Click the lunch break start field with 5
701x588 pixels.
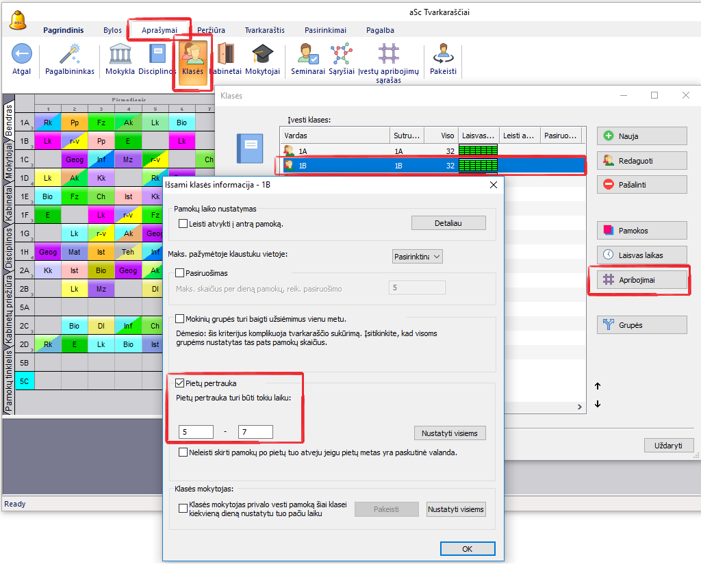[196, 432]
